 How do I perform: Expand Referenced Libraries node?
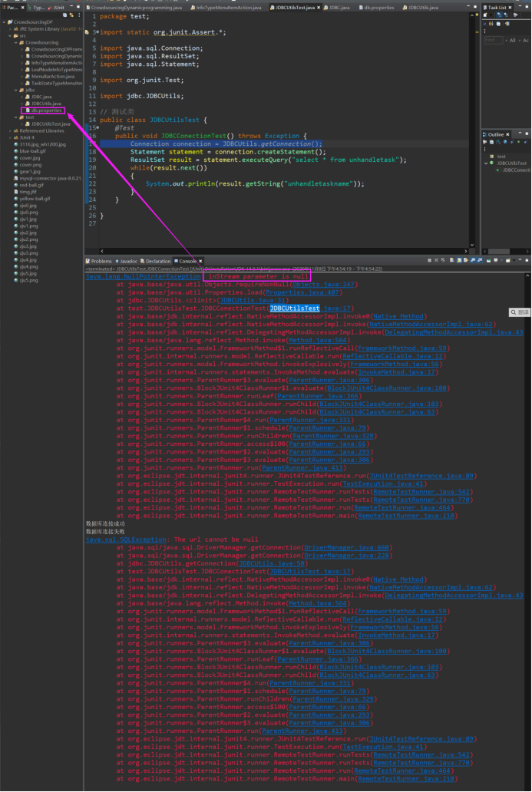click(10, 130)
